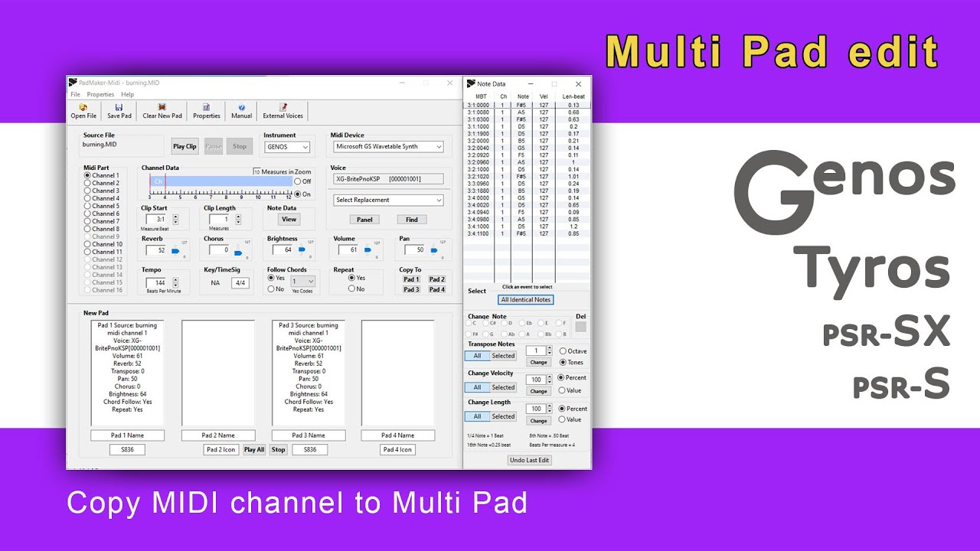Viewport: 980px width, 551px height.
Task: Set Follow Chords to No
Action: pyautogui.click(x=271, y=289)
